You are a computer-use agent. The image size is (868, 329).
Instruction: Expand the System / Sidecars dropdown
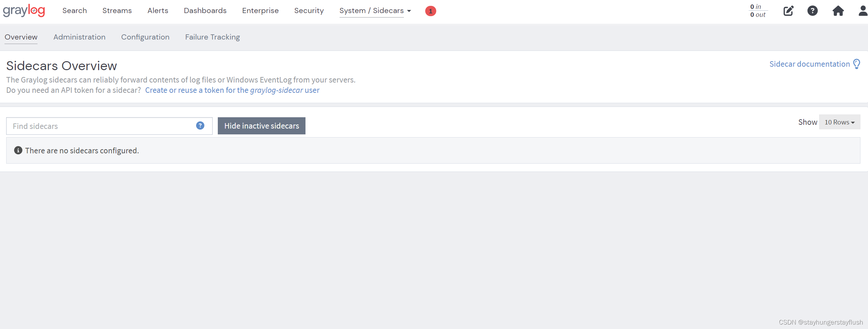[375, 11]
